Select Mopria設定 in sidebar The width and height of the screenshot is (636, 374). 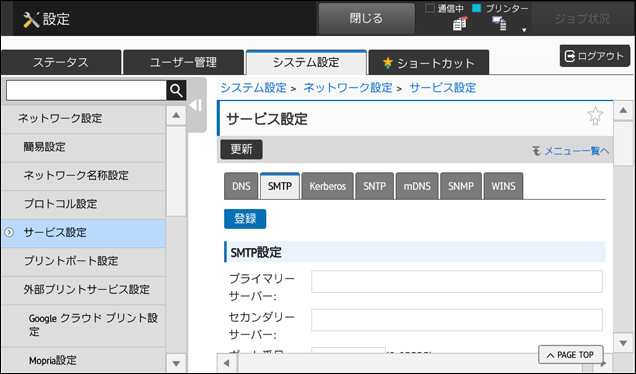[x=83, y=360]
